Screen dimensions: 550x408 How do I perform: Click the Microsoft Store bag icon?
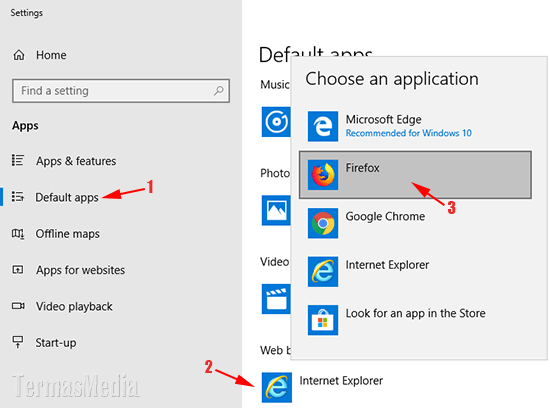tap(323, 320)
